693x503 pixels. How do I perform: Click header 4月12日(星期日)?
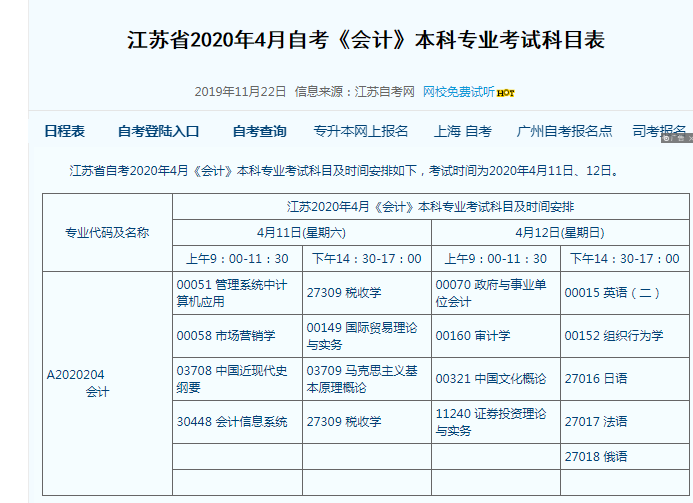tap(560, 232)
